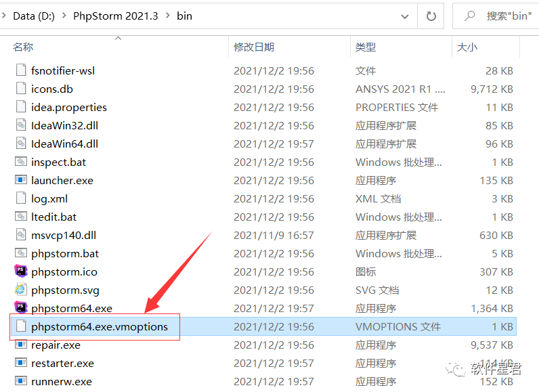
Task: Click the phpstorm64.exe.vmoptions file icon
Action: [x=21, y=326]
